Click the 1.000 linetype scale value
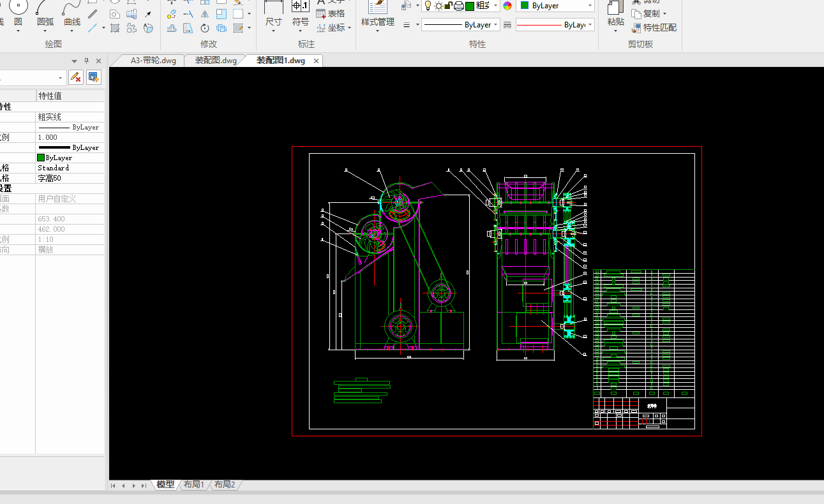824x504 pixels. [69, 137]
